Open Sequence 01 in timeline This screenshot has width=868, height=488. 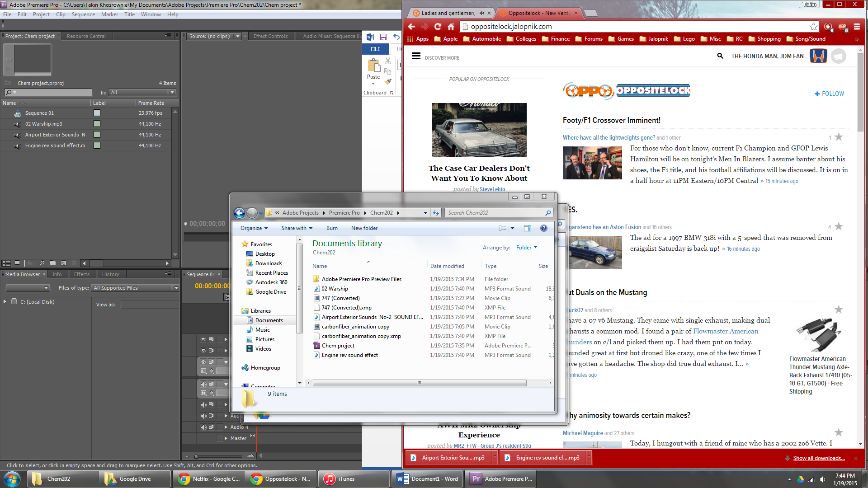point(39,113)
